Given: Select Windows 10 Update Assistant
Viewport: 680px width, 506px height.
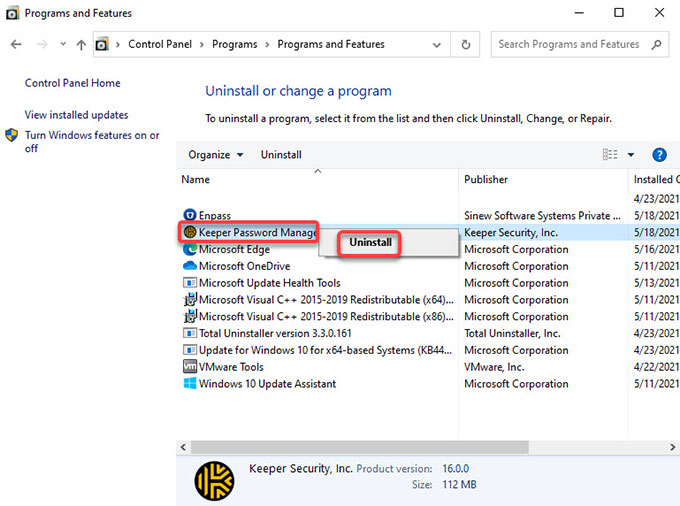Looking at the screenshot, I should (267, 384).
